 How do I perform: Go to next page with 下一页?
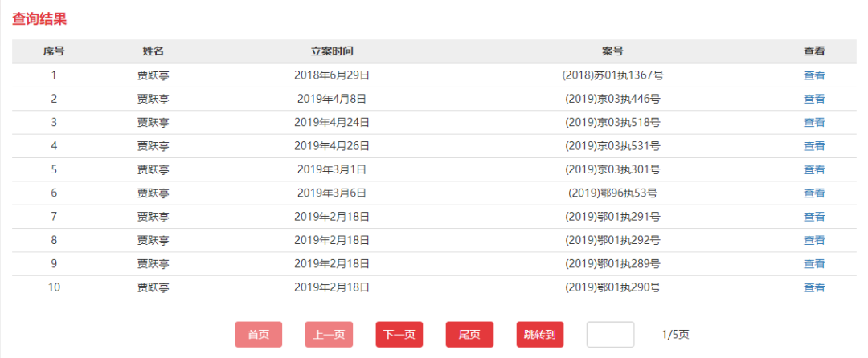(399, 335)
